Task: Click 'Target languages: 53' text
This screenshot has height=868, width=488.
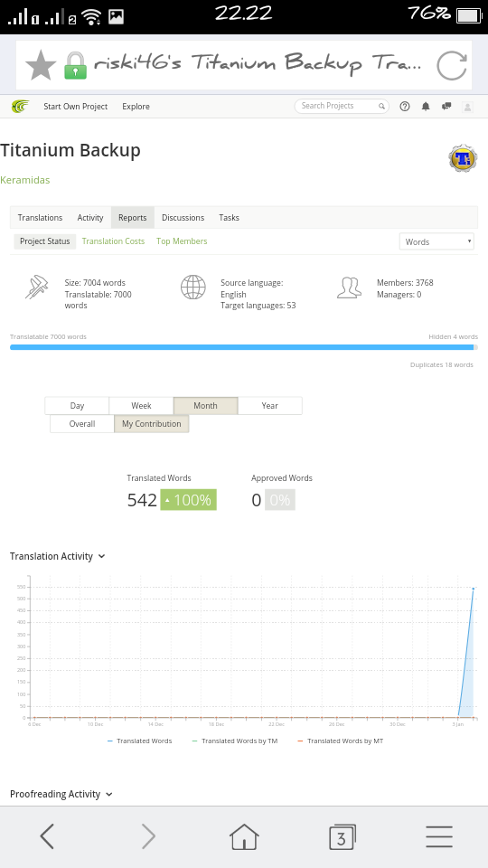Action: pos(258,306)
